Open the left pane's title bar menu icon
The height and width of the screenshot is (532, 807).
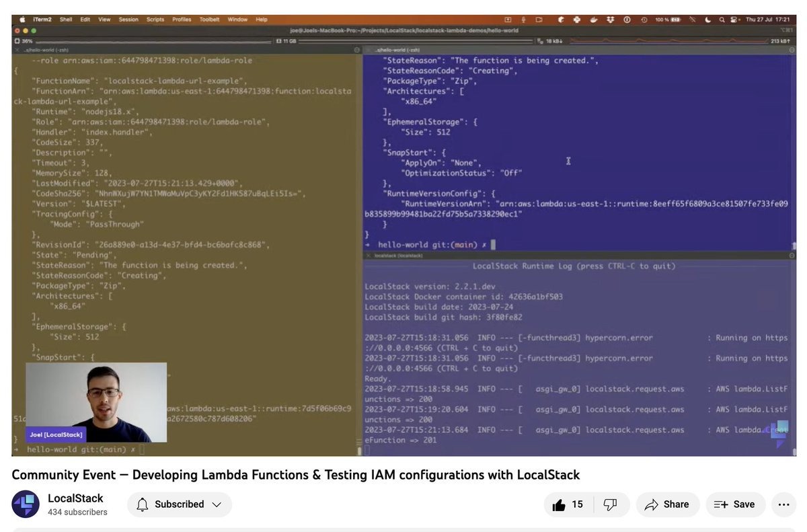point(357,50)
